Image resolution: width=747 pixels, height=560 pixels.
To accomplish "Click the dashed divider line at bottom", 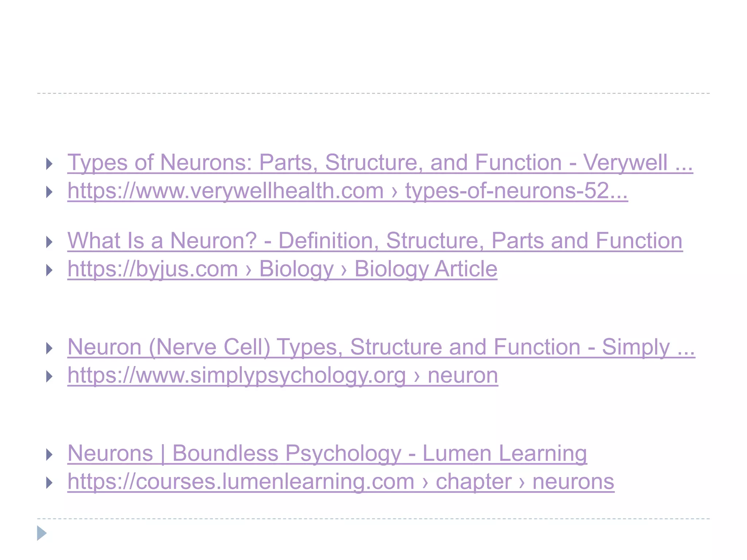I will (373, 518).
